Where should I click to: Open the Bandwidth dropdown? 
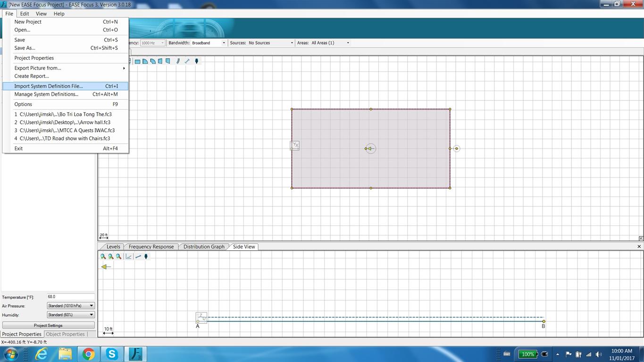click(x=209, y=43)
